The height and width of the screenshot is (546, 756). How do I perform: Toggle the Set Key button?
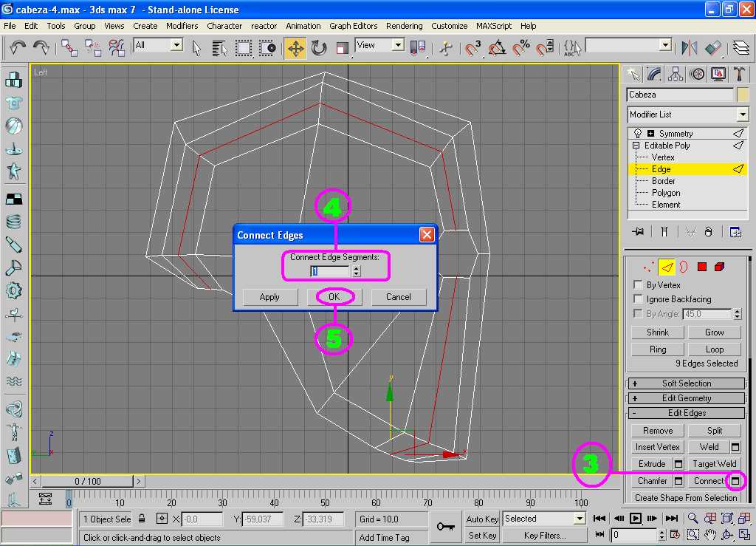click(x=482, y=536)
